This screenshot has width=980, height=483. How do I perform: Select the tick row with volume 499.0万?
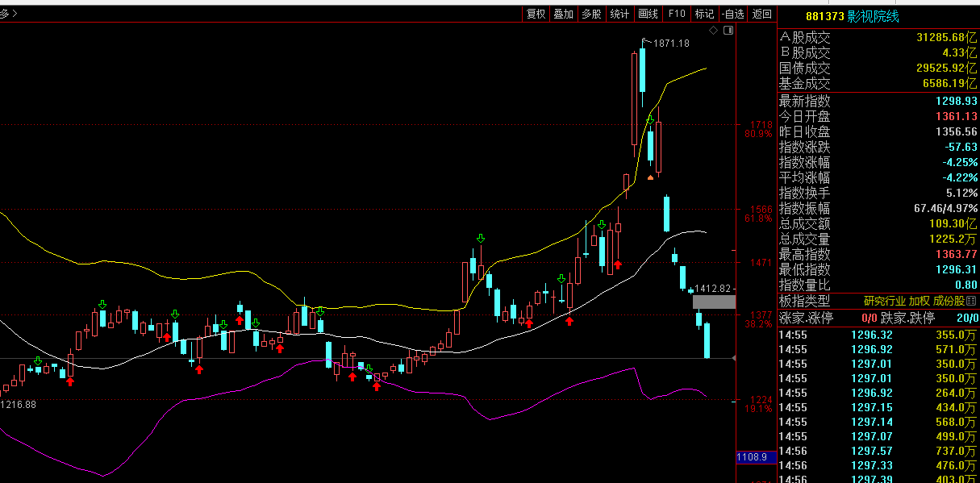tap(878, 436)
